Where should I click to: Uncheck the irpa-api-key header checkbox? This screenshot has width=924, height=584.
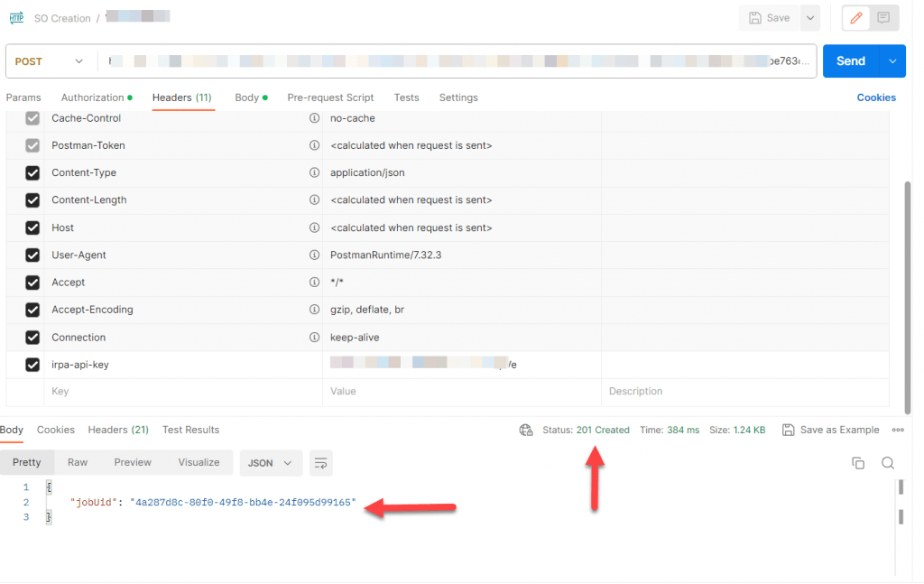(32, 365)
